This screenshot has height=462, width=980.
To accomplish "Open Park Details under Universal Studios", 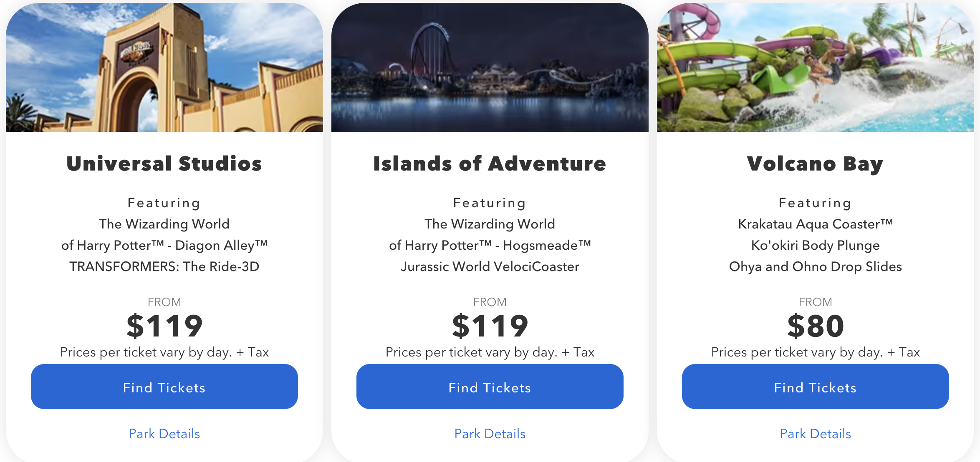I will pyautogui.click(x=164, y=434).
